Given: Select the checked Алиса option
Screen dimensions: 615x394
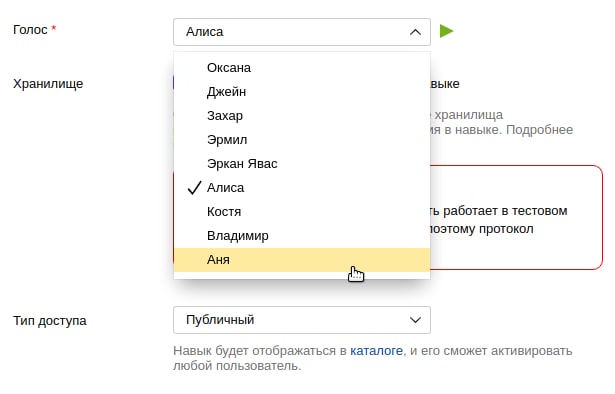Looking at the screenshot, I should pos(302,188).
